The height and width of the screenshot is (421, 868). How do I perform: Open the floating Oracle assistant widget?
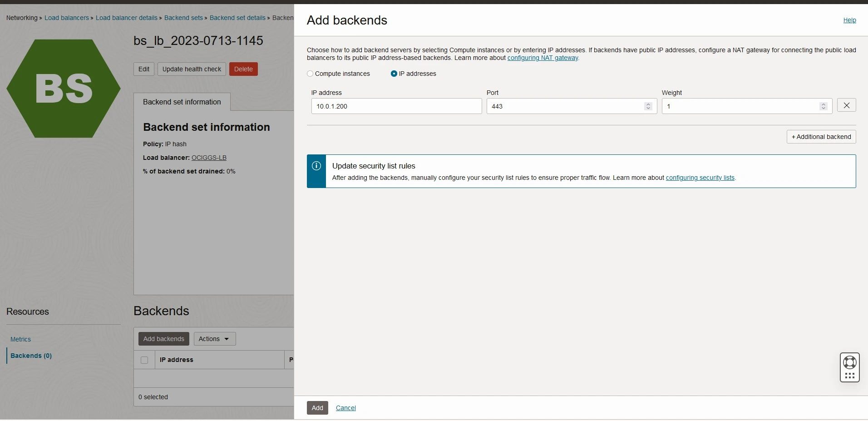[849, 367]
